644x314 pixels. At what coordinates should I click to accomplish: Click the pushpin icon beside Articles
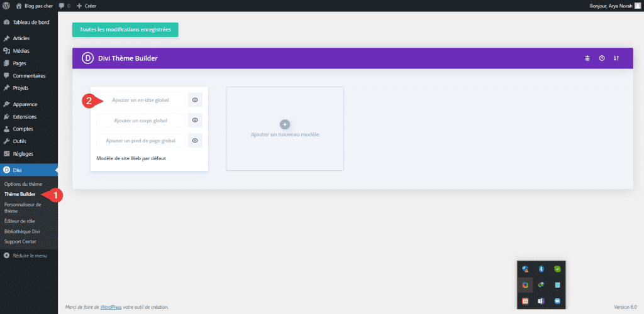[6, 38]
